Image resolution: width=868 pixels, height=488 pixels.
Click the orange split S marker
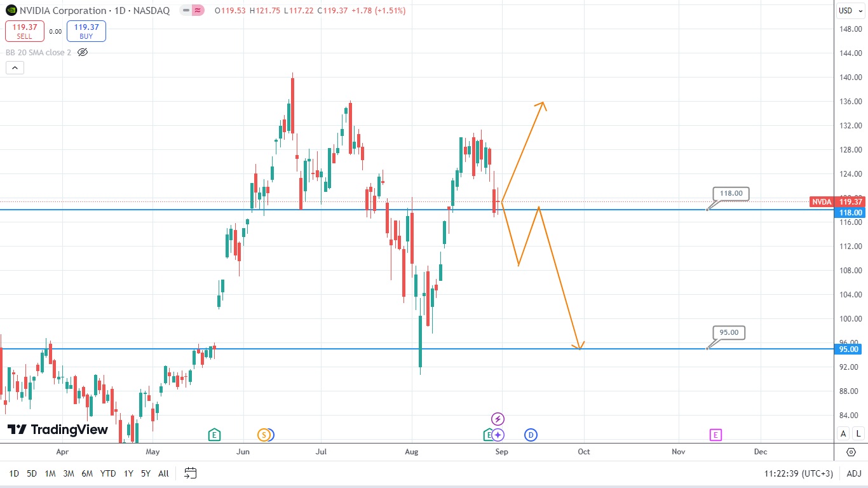(264, 435)
